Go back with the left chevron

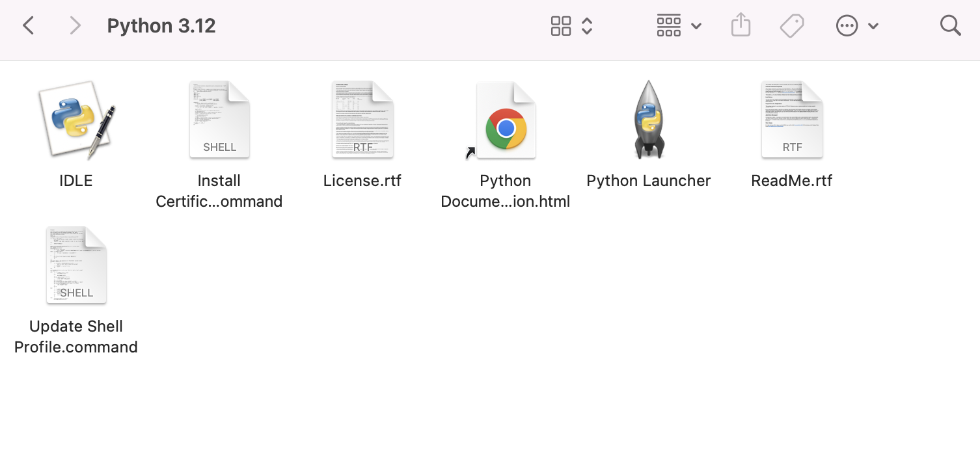[x=28, y=26]
